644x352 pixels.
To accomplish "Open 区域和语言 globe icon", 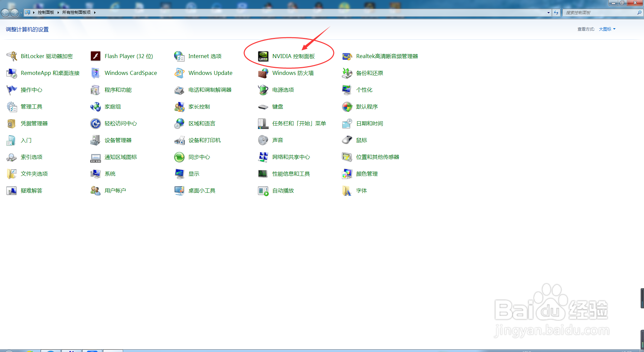I will pyautogui.click(x=179, y=123).
